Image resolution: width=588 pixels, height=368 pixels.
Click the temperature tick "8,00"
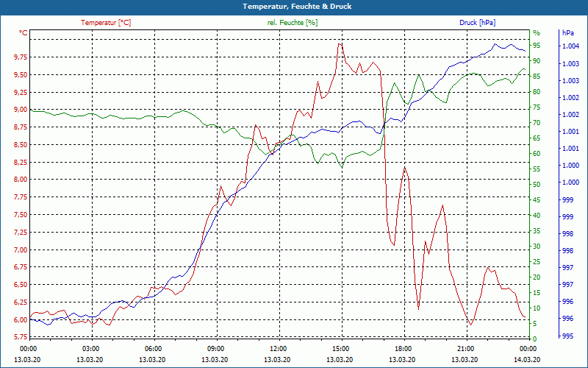coord(21,180)
